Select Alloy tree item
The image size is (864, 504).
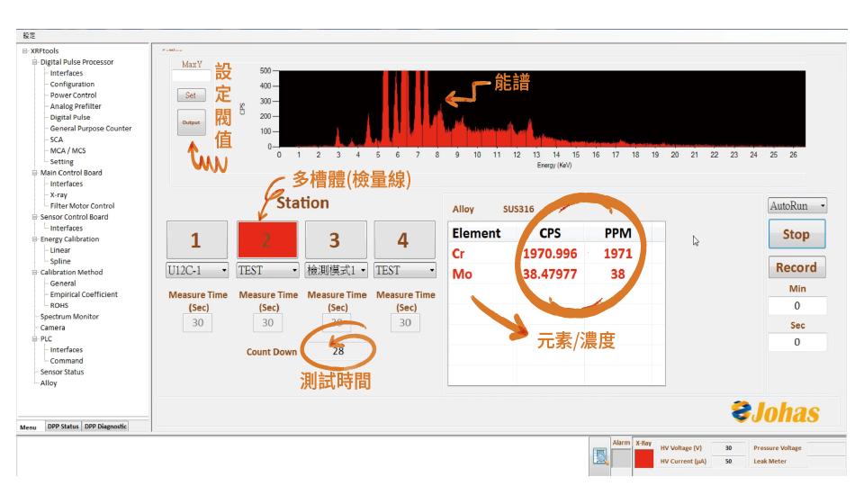point(49,382)
